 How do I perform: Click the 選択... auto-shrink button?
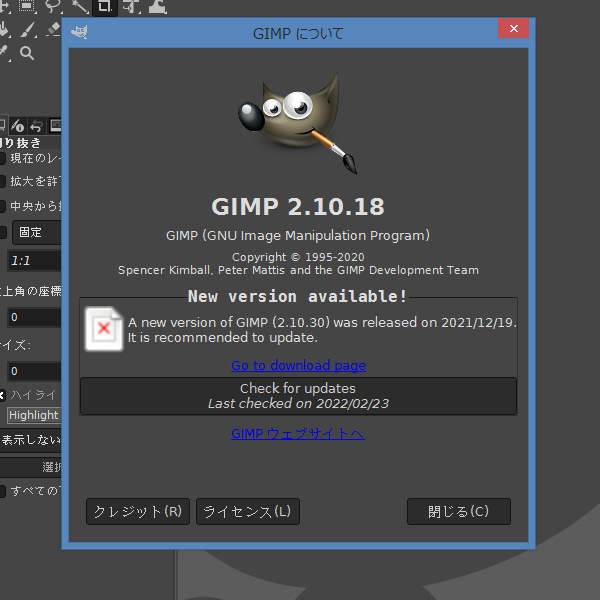click(31, 467)
